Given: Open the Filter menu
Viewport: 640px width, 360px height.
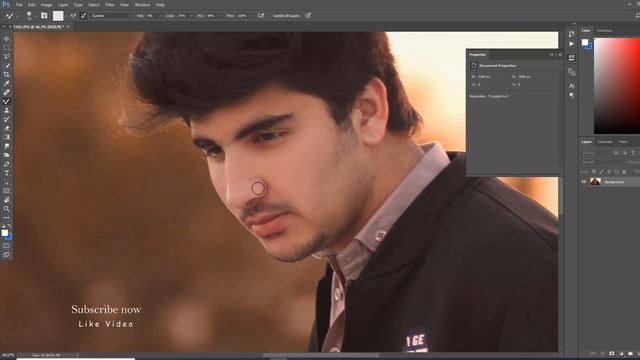Looking at the screenshot, I should click(109, 5).
